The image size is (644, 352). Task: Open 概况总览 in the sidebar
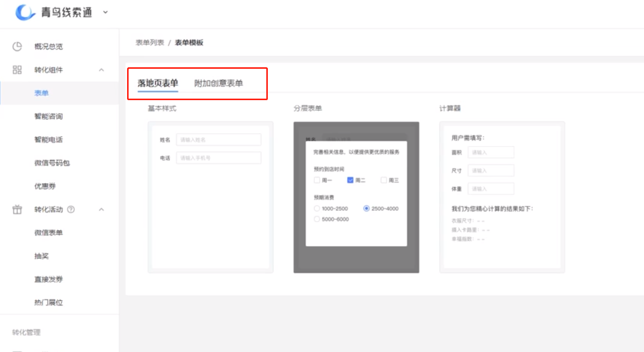[x=49, y=47]
